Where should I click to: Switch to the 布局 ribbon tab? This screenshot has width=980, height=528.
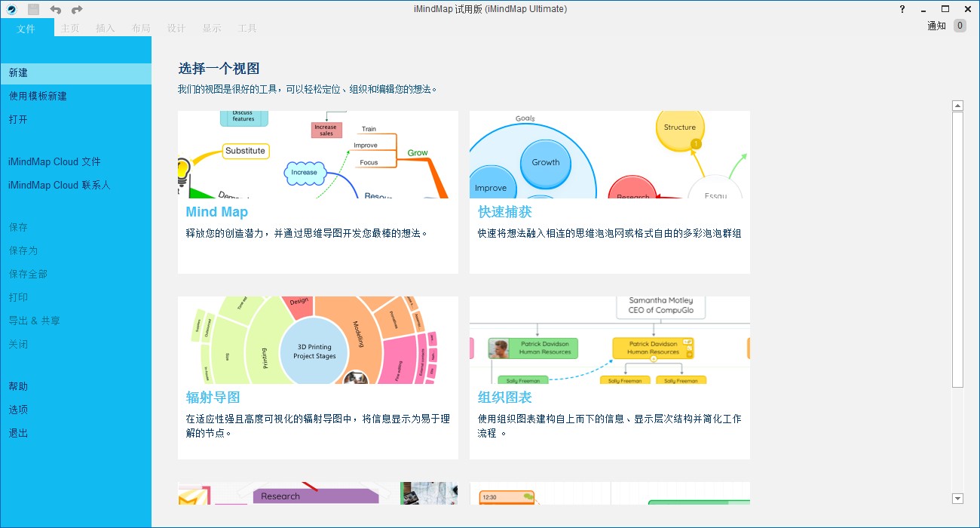[140, 28]
